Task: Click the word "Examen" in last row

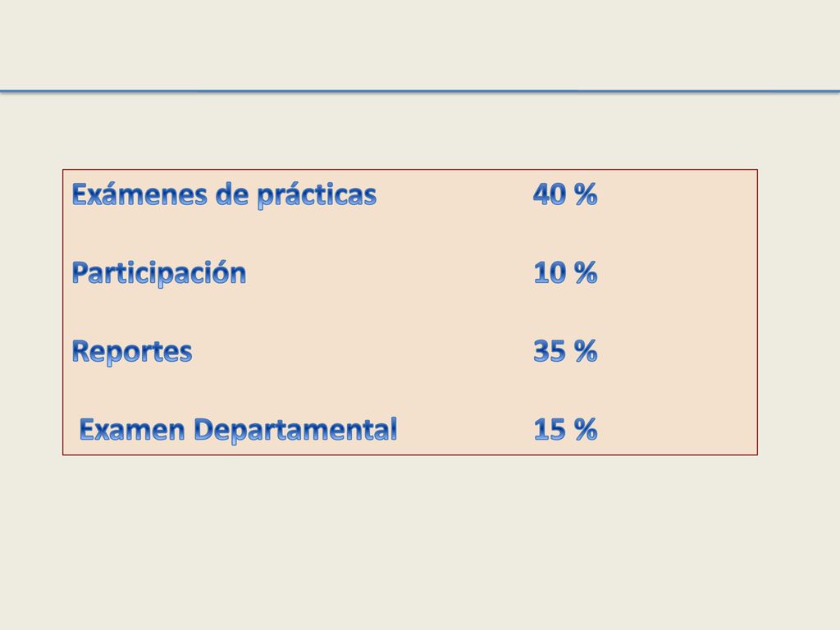Action: pyautogui.click(x=132, y=430)
